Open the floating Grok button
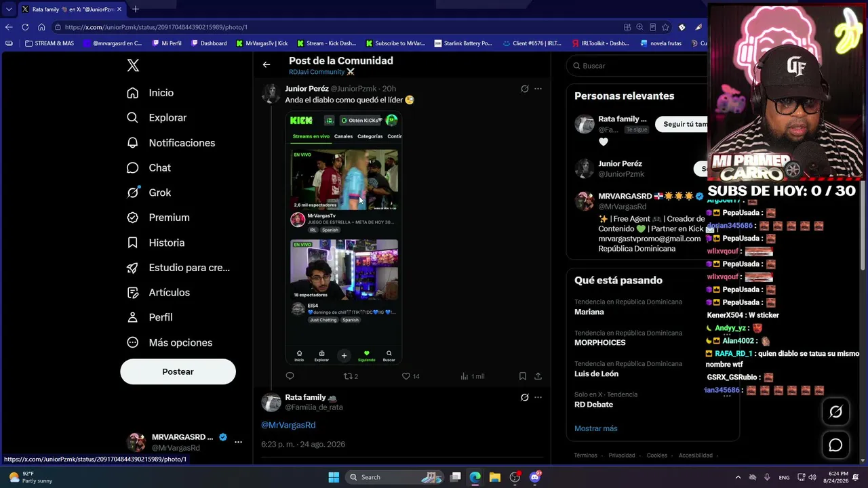This screenshot has height=488, width=868. point(835,411)
